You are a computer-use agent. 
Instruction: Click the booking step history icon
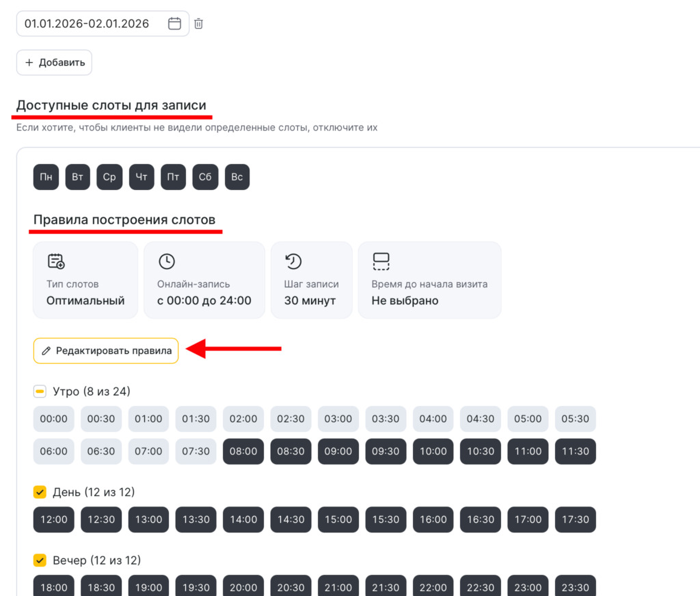tap(293, 261)
